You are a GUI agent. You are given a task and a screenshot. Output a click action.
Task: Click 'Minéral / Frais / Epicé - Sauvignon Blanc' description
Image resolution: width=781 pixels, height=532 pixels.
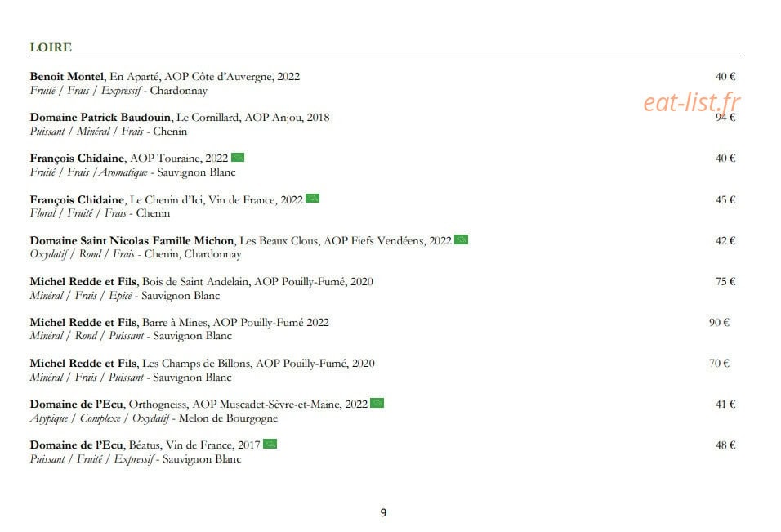tap(124, 296)
